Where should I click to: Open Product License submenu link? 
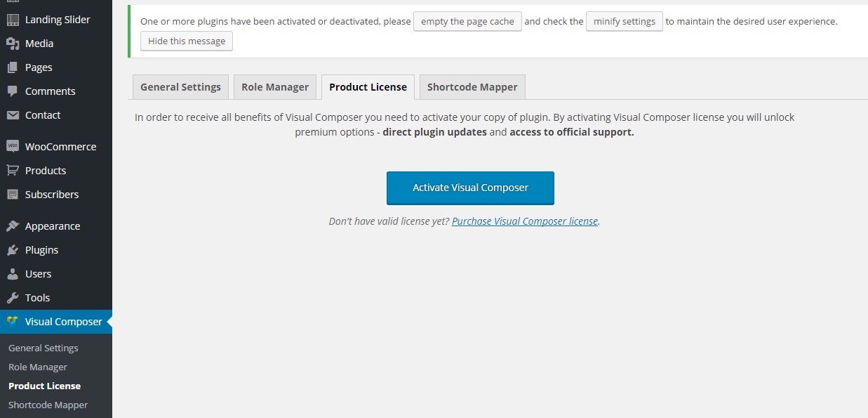(x=45, y=386)
